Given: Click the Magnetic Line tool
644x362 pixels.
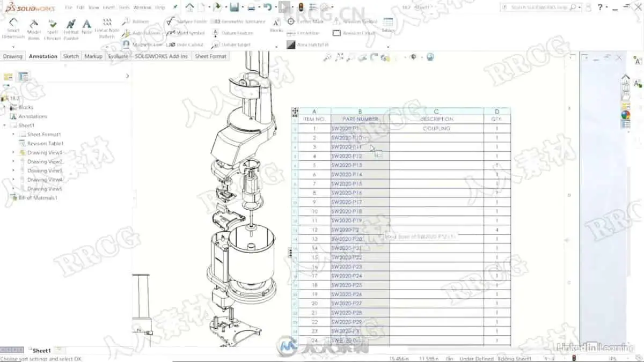Looking at the screenshot, I should (142, 45).
